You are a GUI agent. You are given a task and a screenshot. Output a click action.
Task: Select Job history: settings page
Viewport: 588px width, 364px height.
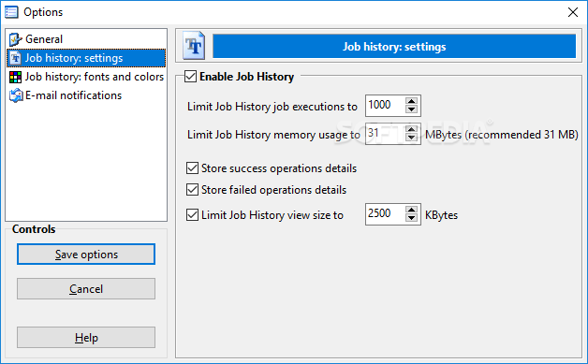click(x=86, y=58)
